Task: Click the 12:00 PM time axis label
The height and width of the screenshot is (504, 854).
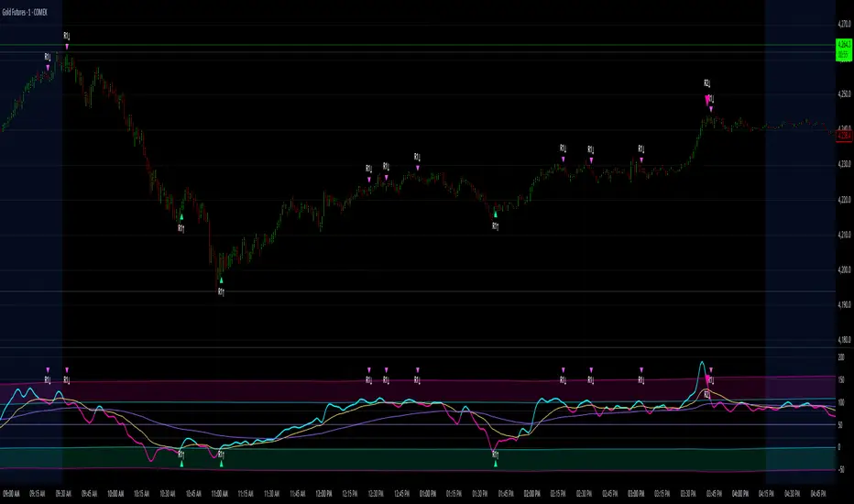Action: 323,494
